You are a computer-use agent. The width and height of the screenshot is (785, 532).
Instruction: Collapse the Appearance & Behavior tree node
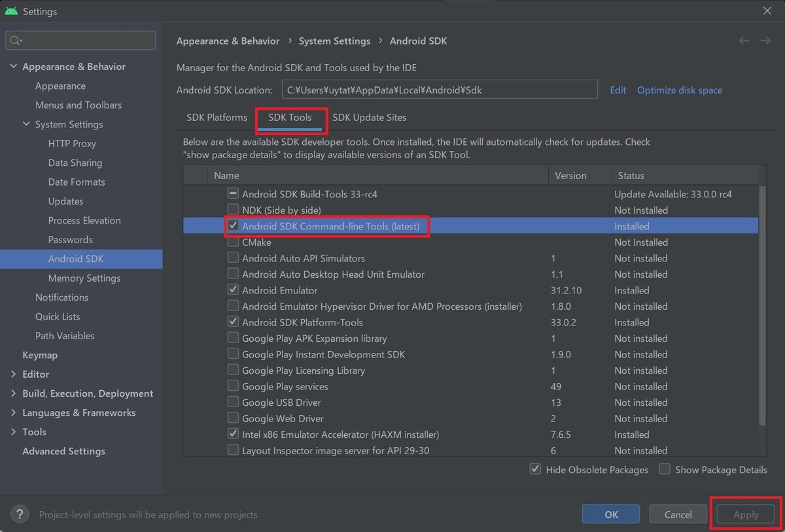[x=14, y=67]
